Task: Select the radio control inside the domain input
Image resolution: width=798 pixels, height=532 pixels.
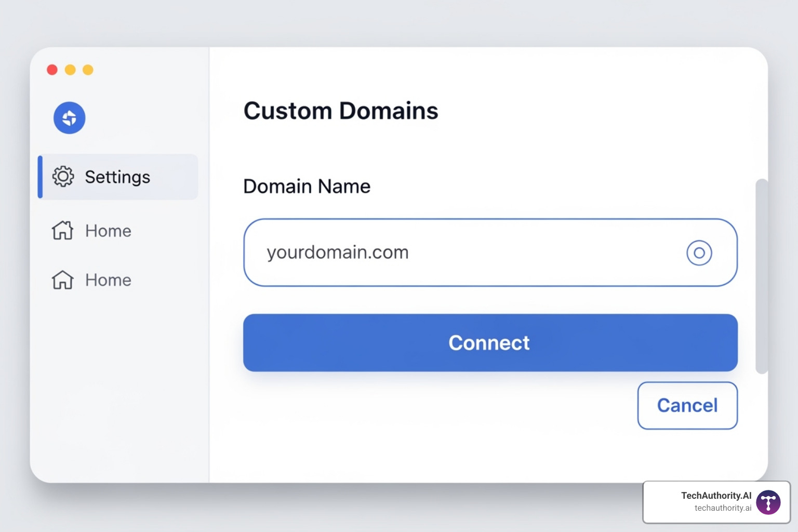Action: 699,253
